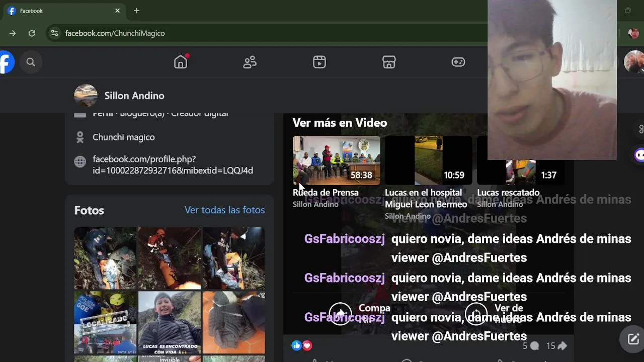
Task: Open the browser profile avatar in toolbar
Action: click(x=633, y=33)
